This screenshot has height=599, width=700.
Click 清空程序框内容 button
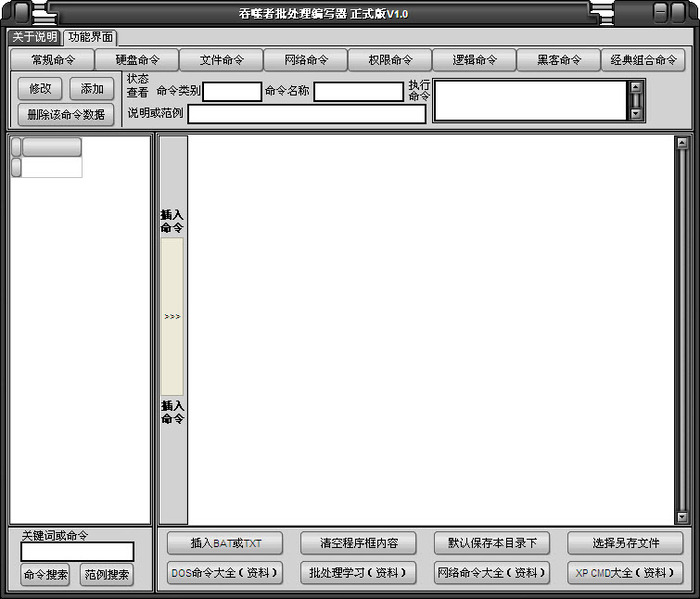(x=358, y=543)
